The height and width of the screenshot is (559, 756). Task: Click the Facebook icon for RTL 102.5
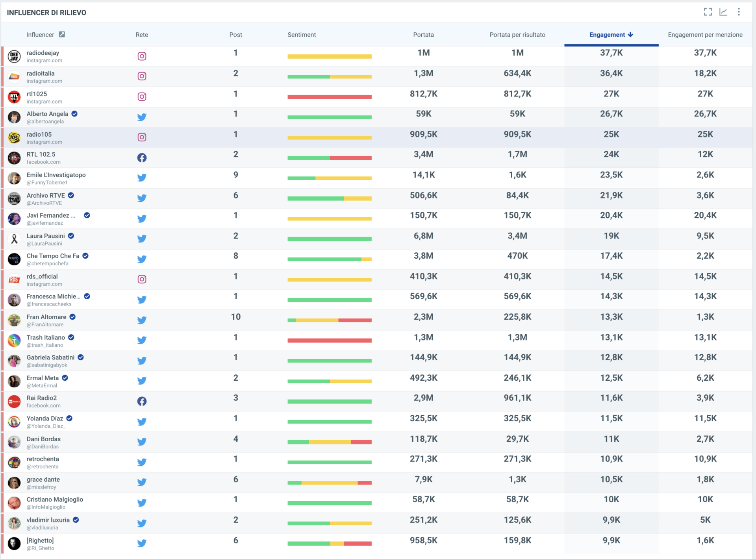142,158
